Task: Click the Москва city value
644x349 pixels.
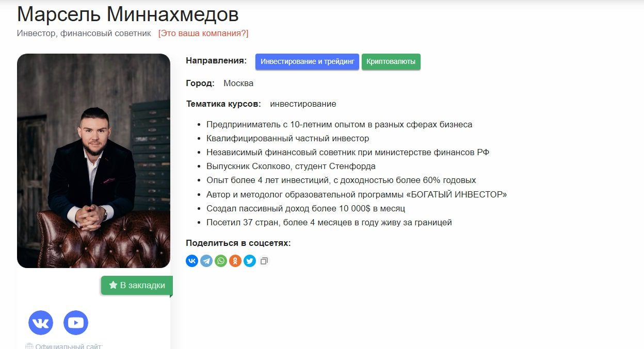Action: [x=238, y=83]
